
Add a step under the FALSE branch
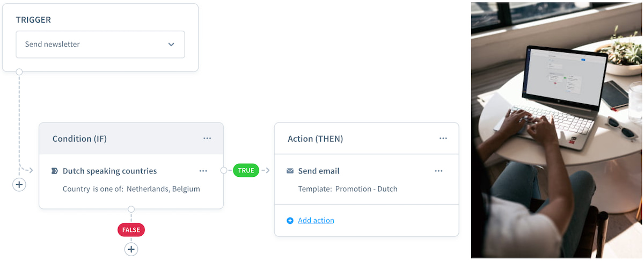click(131, 249)
